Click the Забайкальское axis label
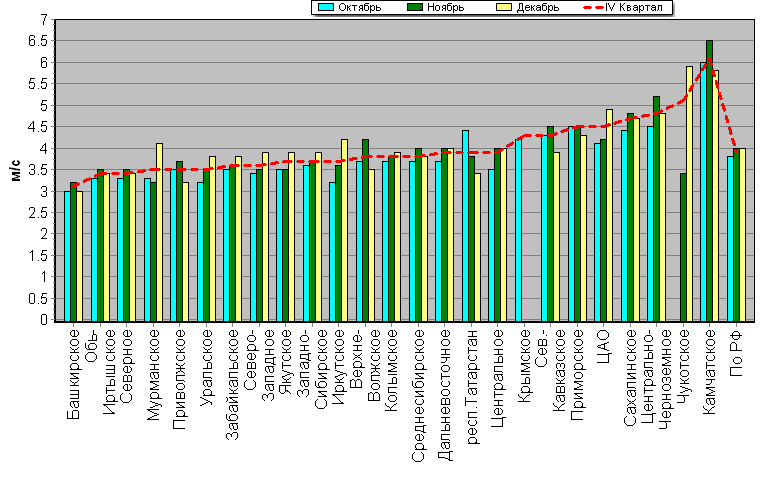Screen dimensions: 777x479 [x=233, y=384]
